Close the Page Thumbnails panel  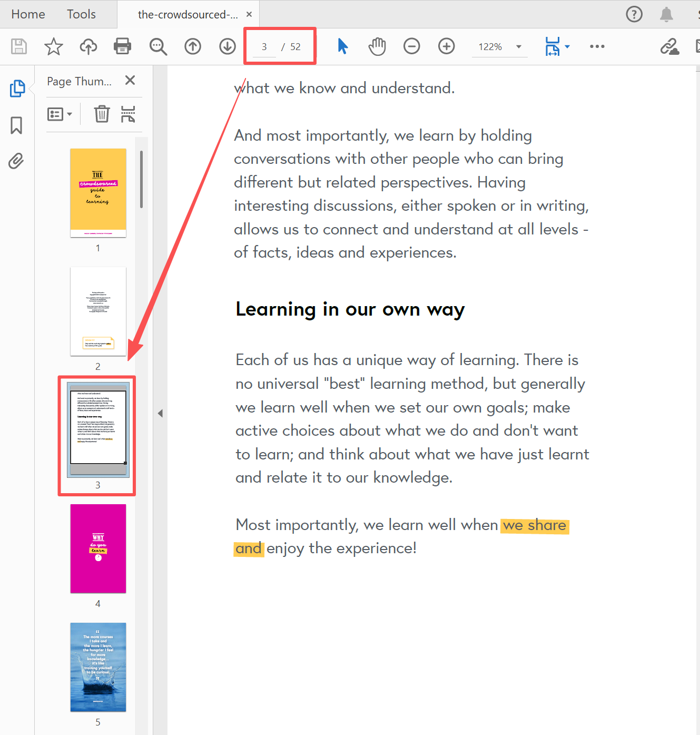tap(130, 80)
